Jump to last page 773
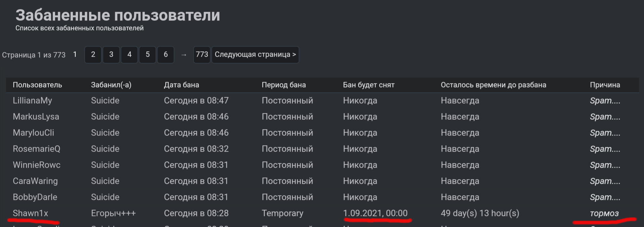 click(202, 55)
